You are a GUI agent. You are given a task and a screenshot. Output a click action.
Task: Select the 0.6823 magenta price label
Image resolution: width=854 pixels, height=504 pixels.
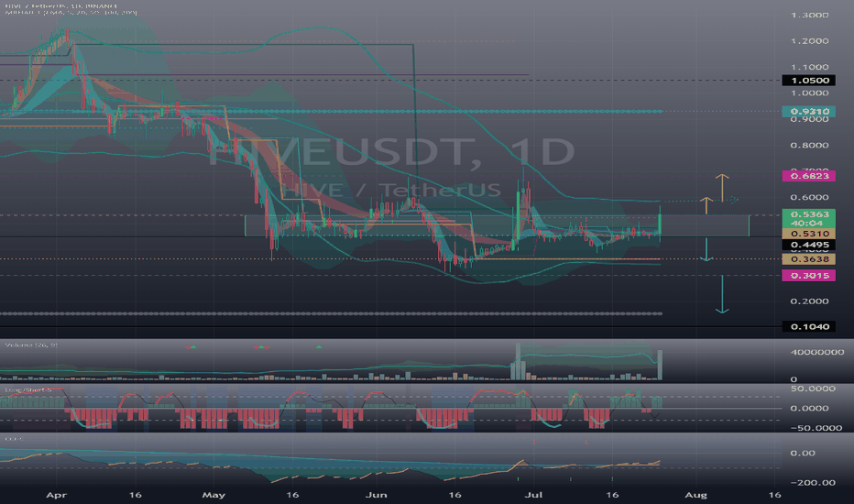click(x=809, y=175)
